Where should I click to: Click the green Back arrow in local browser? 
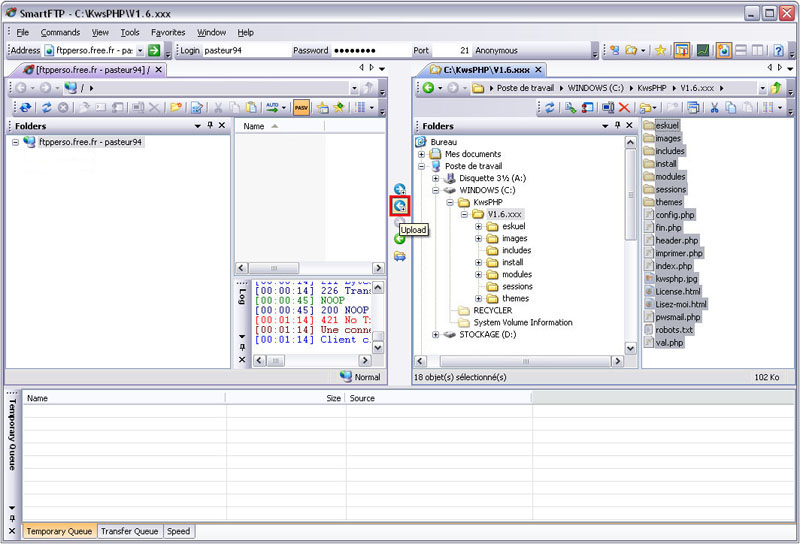coord(429,88)
